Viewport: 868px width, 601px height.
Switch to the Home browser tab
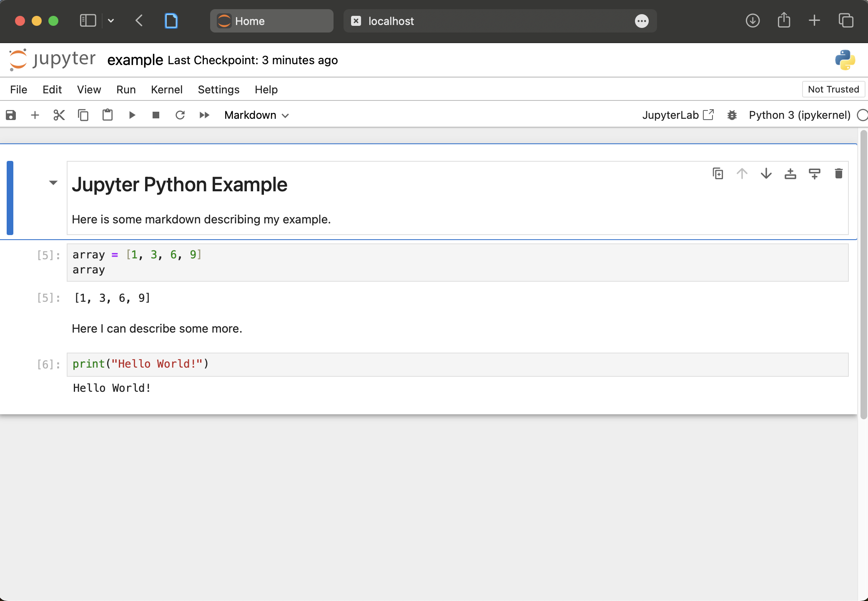pos(271,21)
